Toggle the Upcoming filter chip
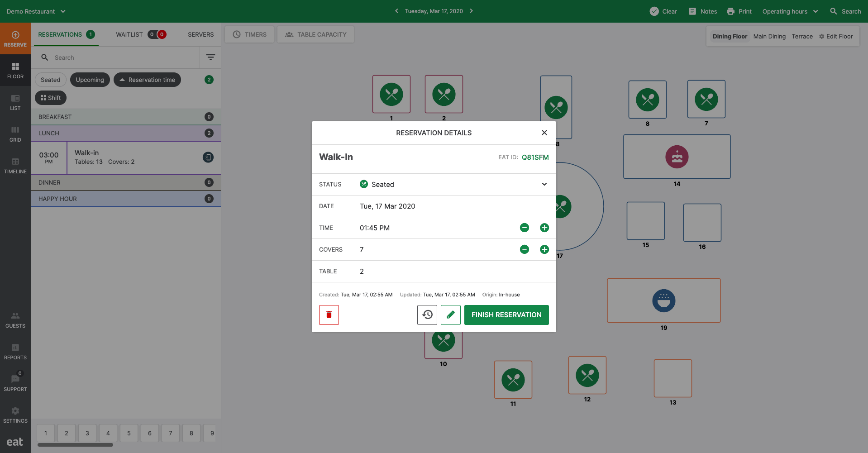Viewport: 868px width, 453px height. [x=90, y=80]
